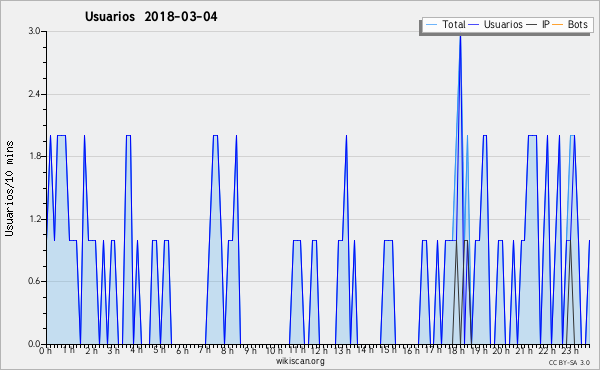Click the y-axis value 3.0
This screenshot has width=600, height=370.
point(34,31)
